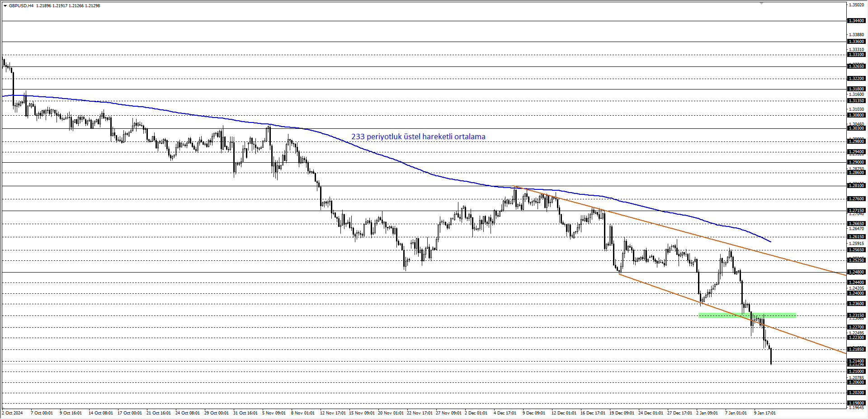Click the '14 Oct 08:01' time label
This screenshot has height=419, width=868.
coord(101,413)
